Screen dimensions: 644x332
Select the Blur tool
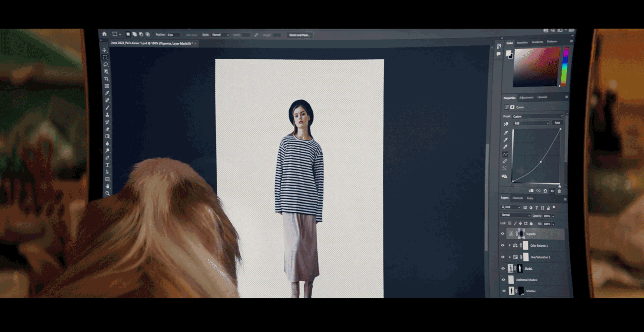point(107,143)
